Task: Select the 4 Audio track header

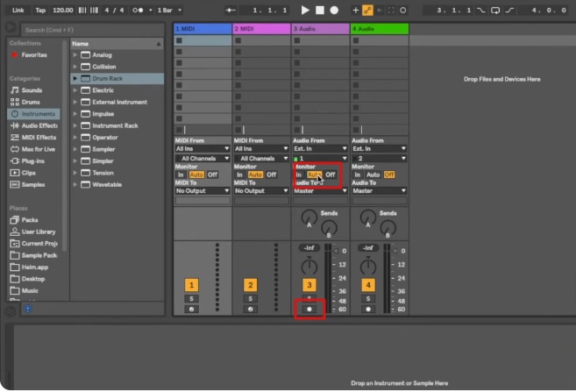Action: (x=380, y=29)
